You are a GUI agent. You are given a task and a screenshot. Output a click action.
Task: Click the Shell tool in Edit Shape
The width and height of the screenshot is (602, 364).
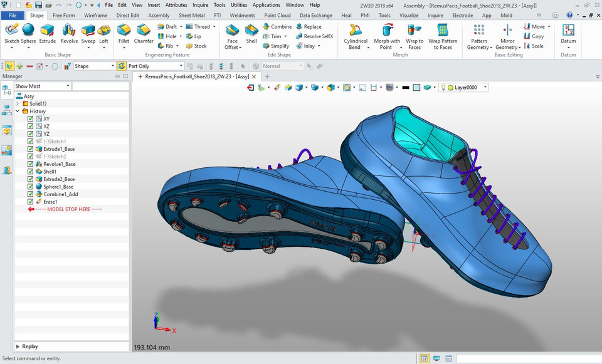251,34
